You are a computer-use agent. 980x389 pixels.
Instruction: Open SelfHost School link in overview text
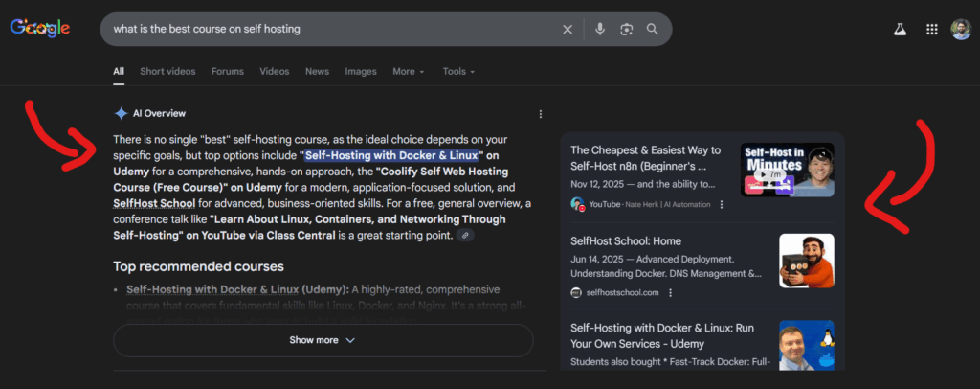pyautogui.click(x=154, y=203)
